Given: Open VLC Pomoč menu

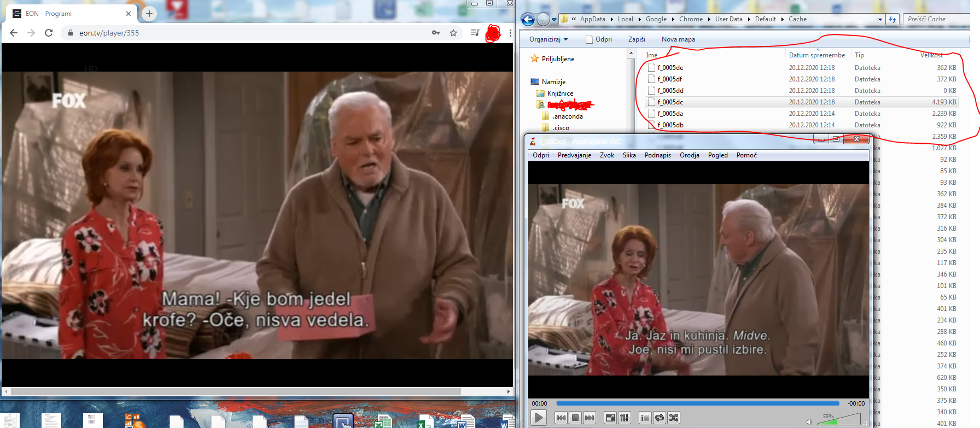Looking at the screenshot, I should tap(746, 155).
